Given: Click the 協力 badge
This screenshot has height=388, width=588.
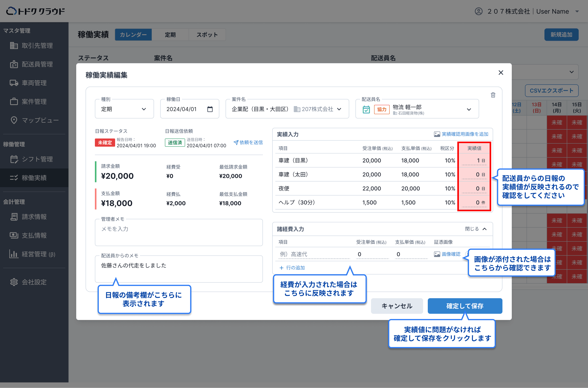Looking at the screenshot, I should click(382, 109).
